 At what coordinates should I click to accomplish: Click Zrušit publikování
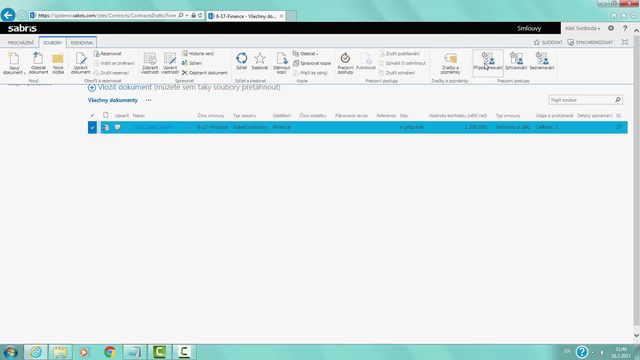click(x=399, y=53)
